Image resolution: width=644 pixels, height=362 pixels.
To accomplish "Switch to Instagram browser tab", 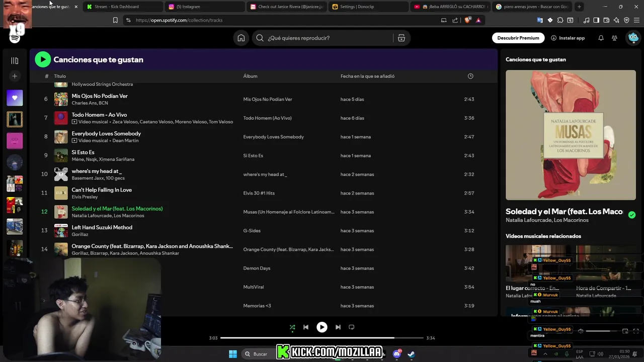I will [205, 7].
